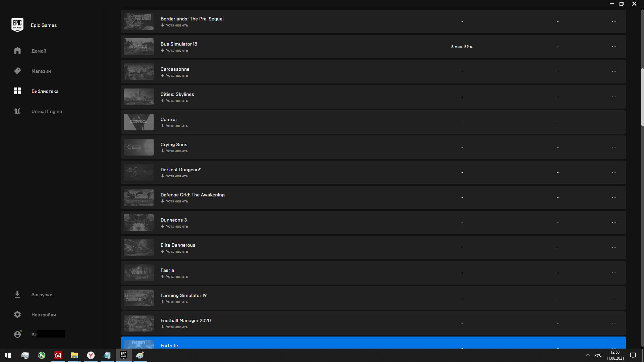Click the 8 мин. 59 с. playtime
644x362 pixels.
pos(462,47)
